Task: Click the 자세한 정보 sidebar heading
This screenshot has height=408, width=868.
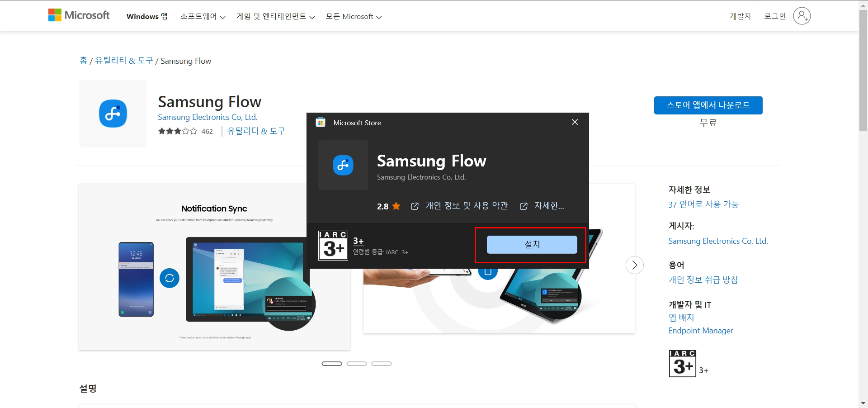Action: 689,190
